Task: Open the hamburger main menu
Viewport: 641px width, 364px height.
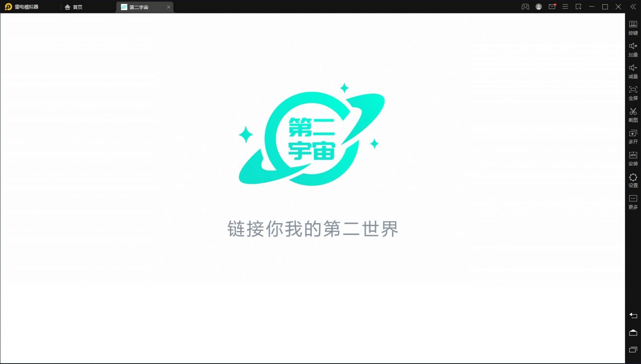Action: coord(566,7)
